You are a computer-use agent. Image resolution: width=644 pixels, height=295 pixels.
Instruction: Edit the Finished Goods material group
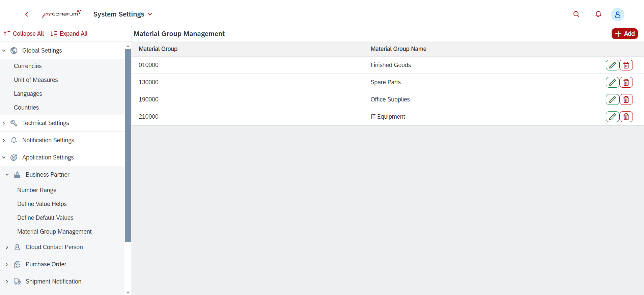[x=612, y=65]
